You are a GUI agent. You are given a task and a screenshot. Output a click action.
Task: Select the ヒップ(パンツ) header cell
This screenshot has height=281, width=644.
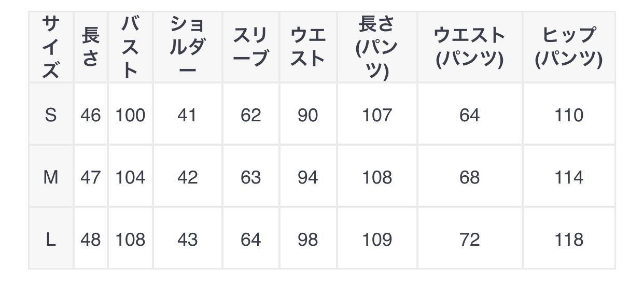(x=569, y=47)
